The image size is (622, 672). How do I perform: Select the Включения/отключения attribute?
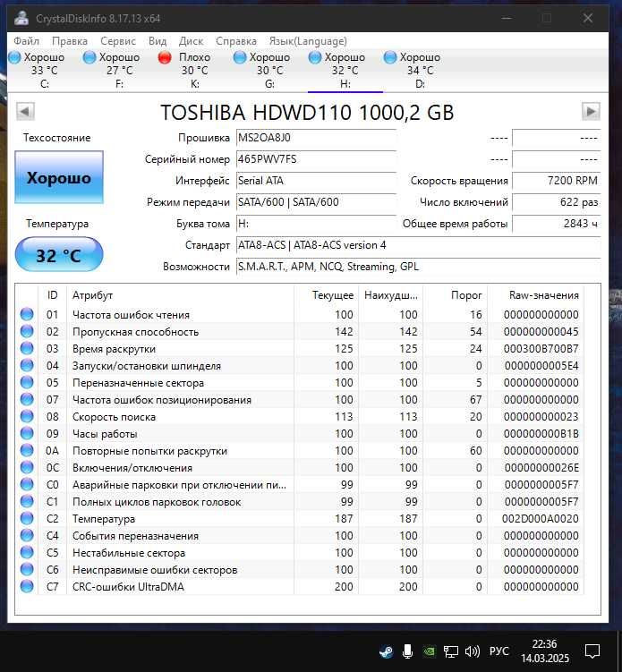pos(132,468)
